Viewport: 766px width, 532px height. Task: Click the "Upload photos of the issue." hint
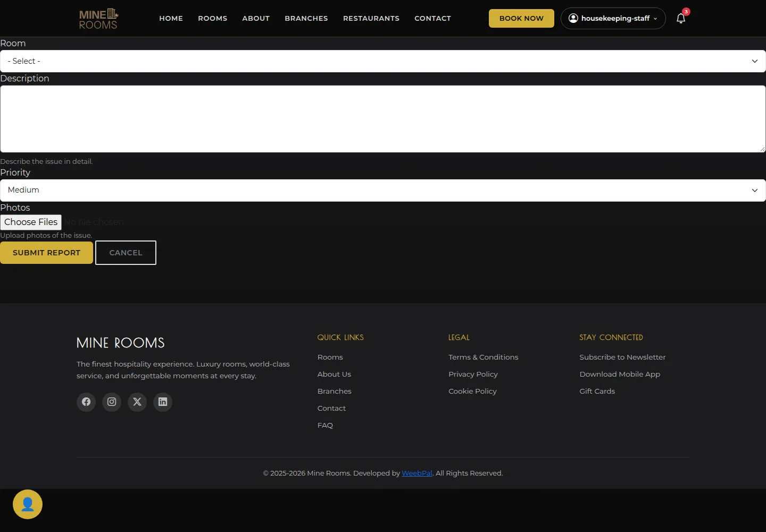pyautogui.click(x=46, y=235)
